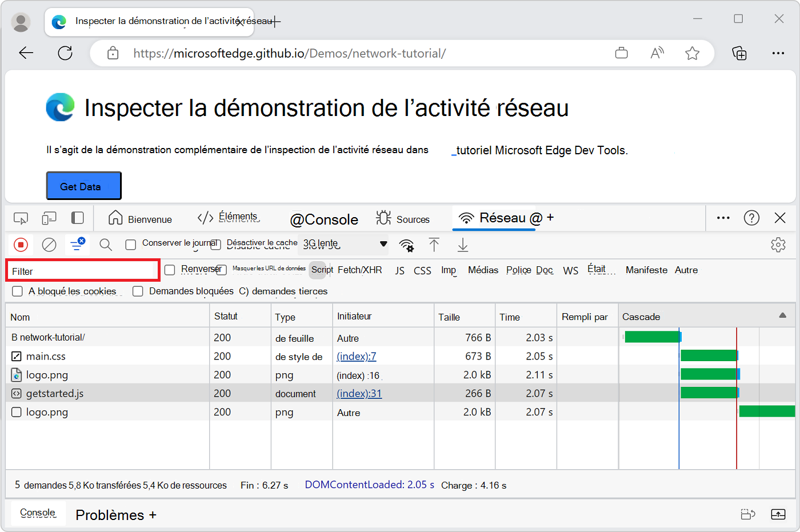Click the network Filter text field
Viewport: 800px width, 532px height.
coord(83,270)
